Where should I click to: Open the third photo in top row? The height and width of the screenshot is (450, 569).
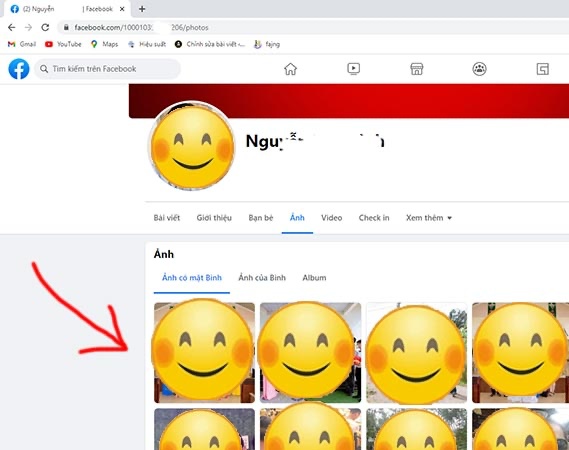(x=416, y=352)
